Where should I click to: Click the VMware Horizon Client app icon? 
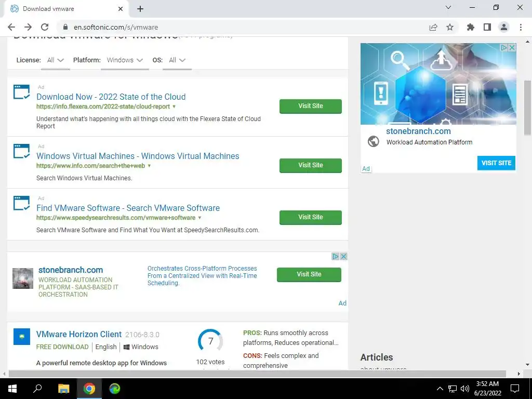(x=22, y=337)
